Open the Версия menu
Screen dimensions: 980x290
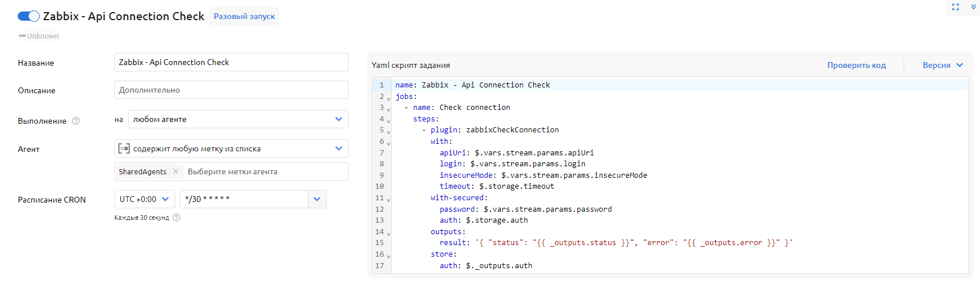942,65
